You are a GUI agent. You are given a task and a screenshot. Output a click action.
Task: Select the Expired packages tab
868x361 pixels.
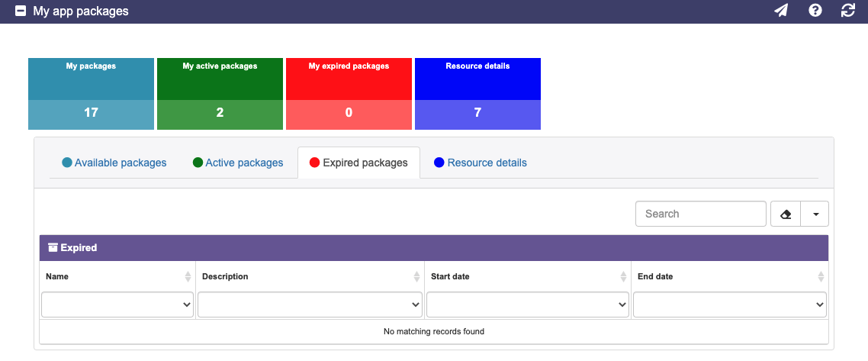(358, 163)
